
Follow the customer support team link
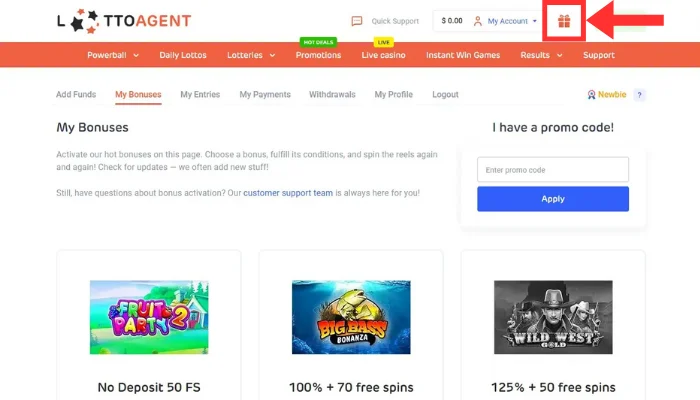[288, 193]
